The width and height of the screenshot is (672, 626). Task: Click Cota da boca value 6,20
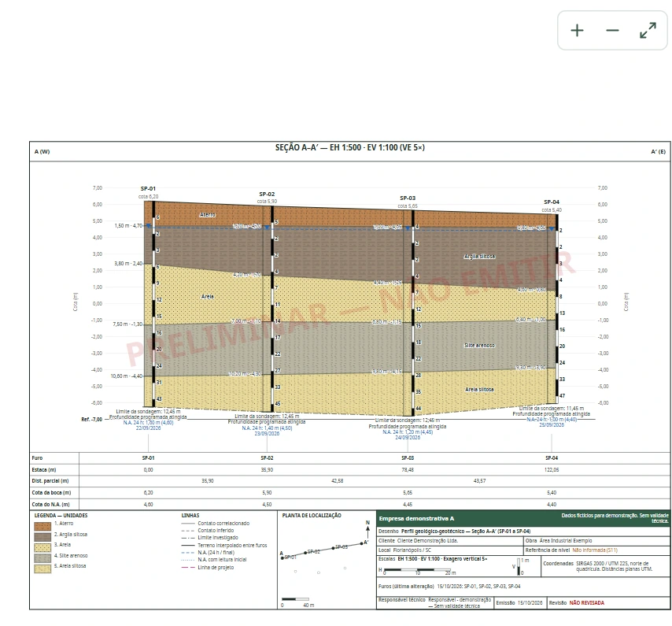[x=148, y=493]
